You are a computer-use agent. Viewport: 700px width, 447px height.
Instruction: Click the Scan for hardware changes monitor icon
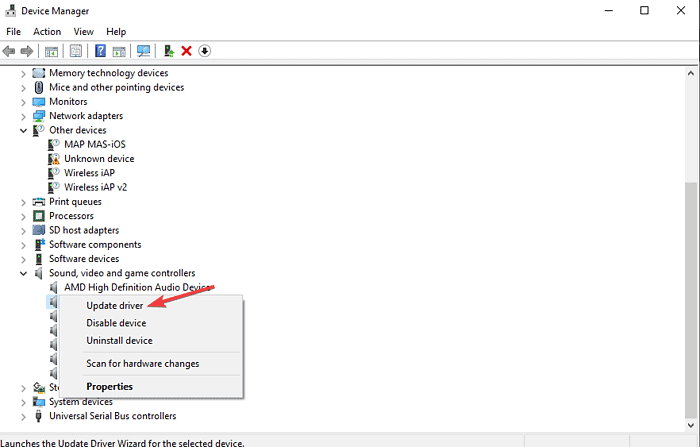click(x=144, y=51)
